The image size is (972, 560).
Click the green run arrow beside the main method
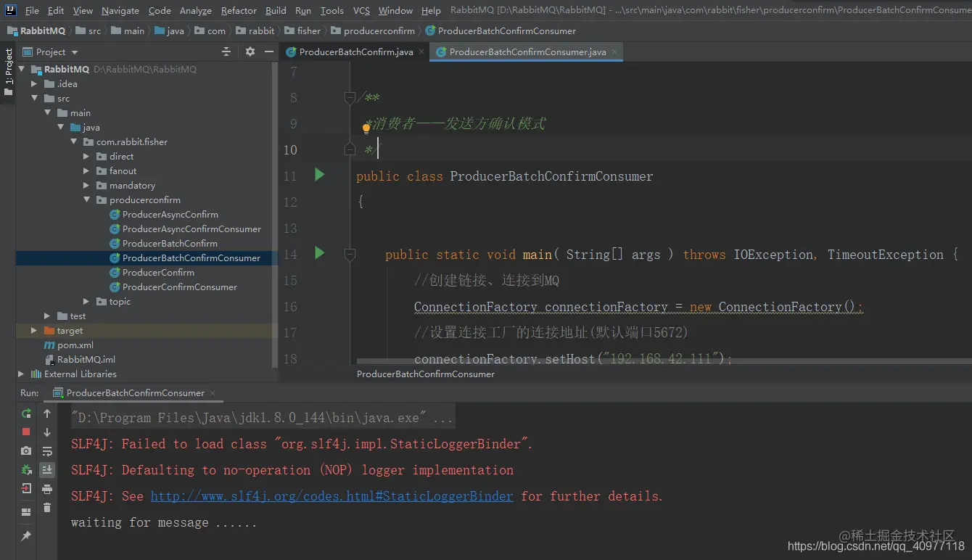tap(319, 253)
